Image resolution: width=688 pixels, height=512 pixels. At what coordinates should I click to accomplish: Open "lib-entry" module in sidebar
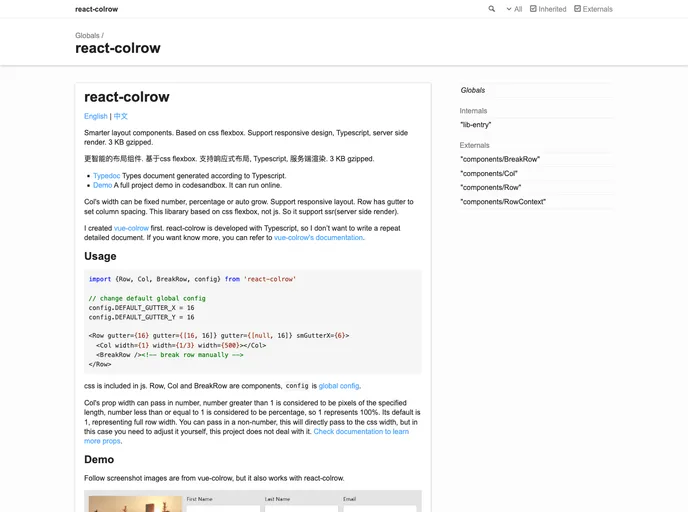476,125
